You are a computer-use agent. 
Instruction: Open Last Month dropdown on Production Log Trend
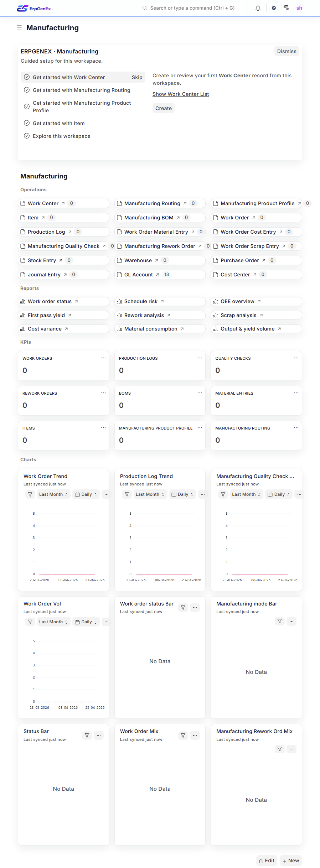click(150, 494)
